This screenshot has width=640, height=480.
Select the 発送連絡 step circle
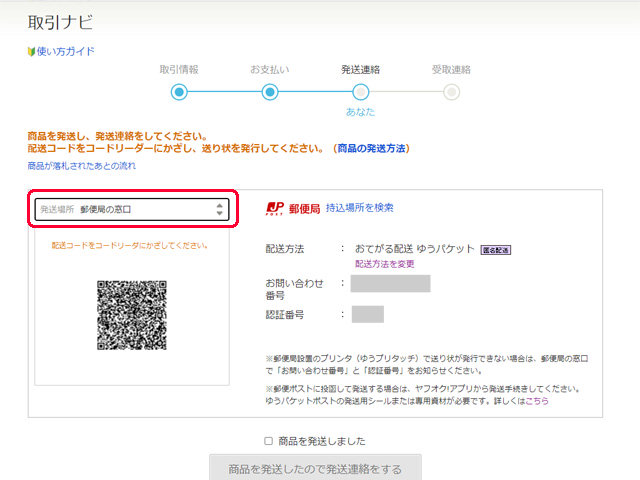tap(361, 92)
